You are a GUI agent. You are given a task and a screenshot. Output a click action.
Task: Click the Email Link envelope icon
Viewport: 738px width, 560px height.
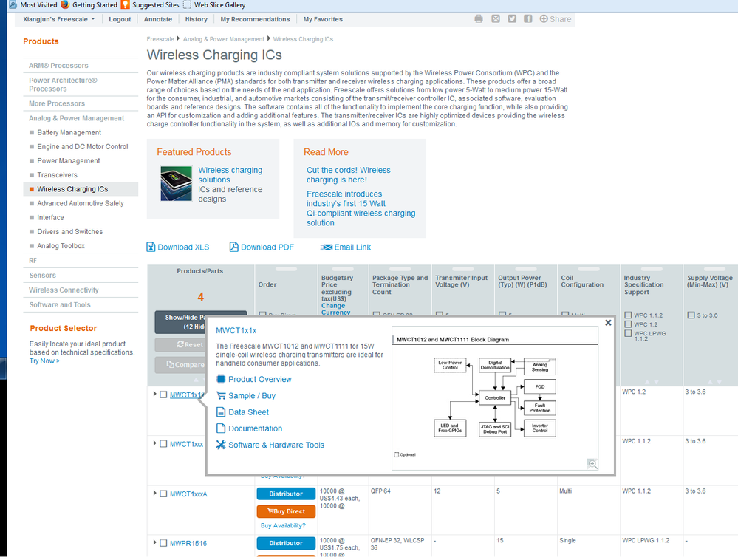(327, 247)
